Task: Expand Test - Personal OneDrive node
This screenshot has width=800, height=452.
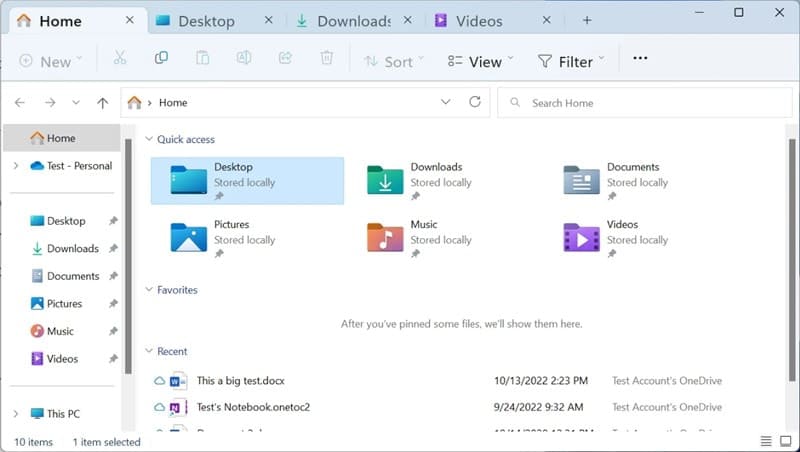Action: click(x=16, y=166)
